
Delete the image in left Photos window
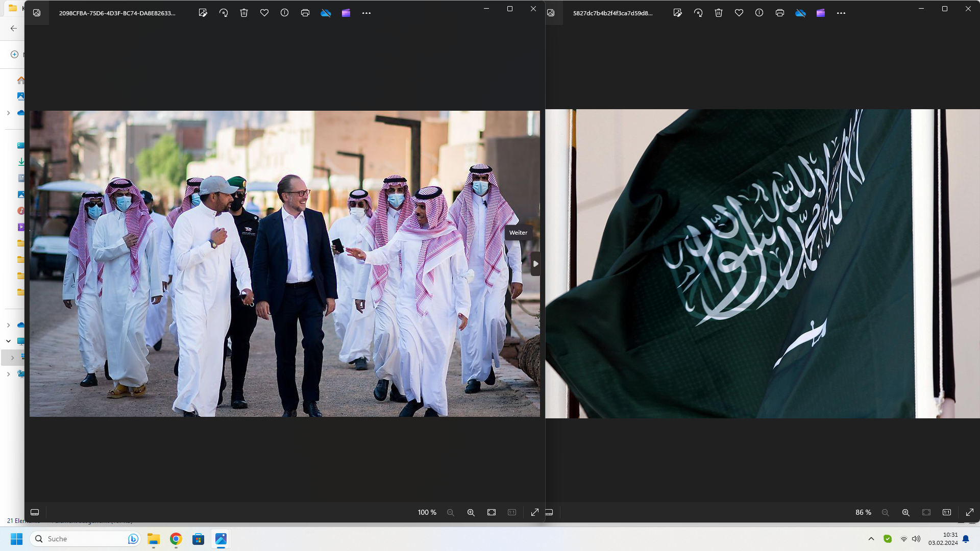pos(244,13)
